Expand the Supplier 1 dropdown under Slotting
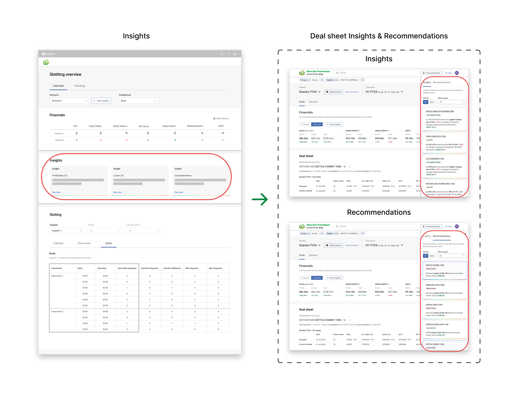The height and width of the screenshot is (403, 532). [66, 231]
